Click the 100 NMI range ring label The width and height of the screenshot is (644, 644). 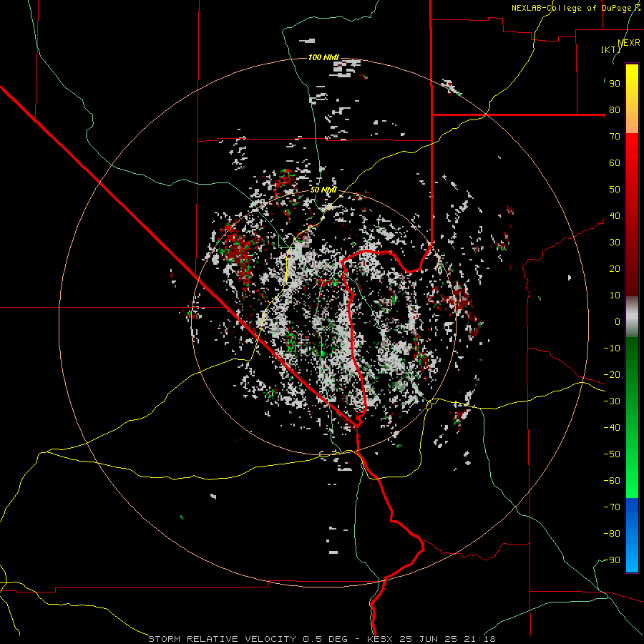[x=323, y=57]
